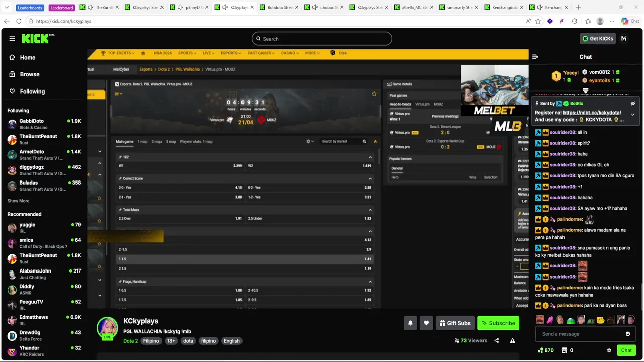Collapse the chat panel with the arrow icon
The image size is (644, 362).
(x=535, y=57)
